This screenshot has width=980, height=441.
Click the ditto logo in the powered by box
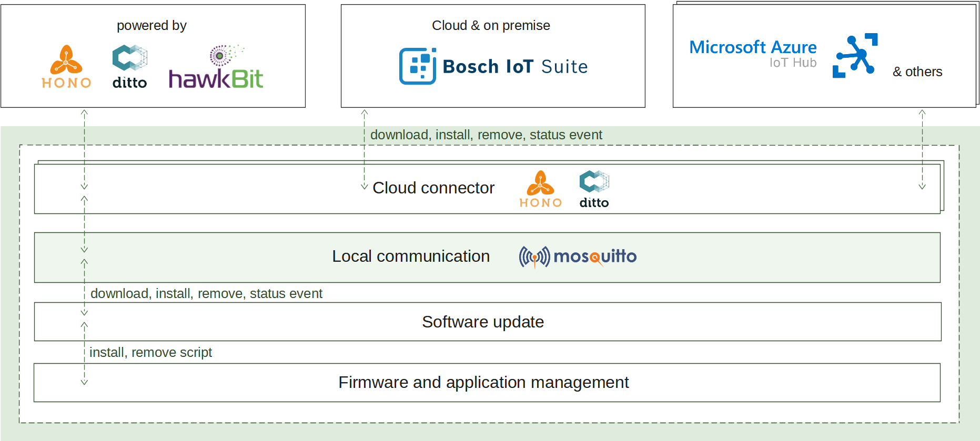coord(130,67)
